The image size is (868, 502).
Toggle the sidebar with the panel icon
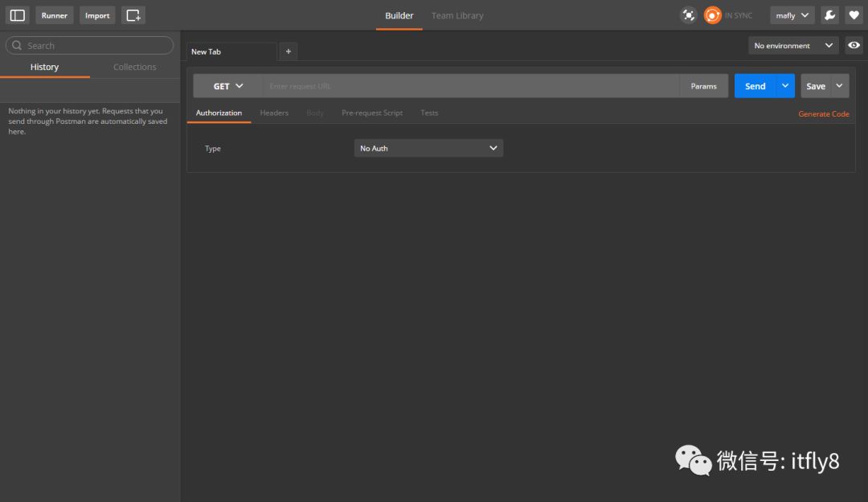click(x=17, y=15)
